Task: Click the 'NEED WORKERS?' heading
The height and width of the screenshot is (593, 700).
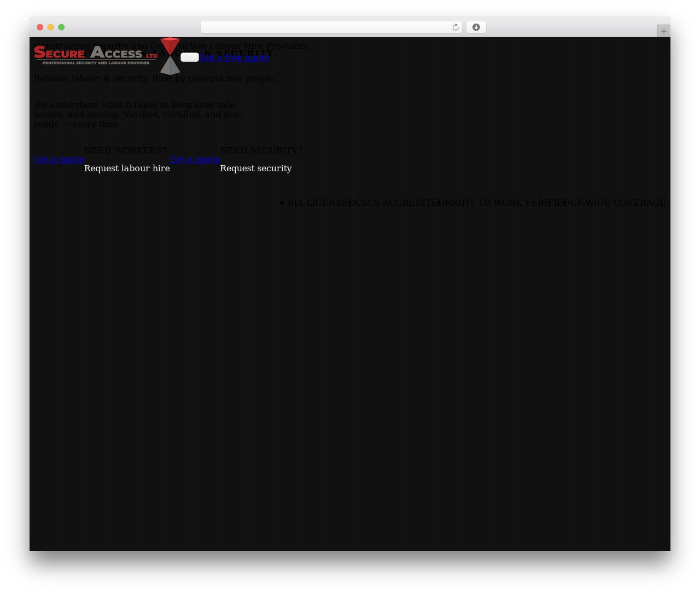Action: pos(125,150)
